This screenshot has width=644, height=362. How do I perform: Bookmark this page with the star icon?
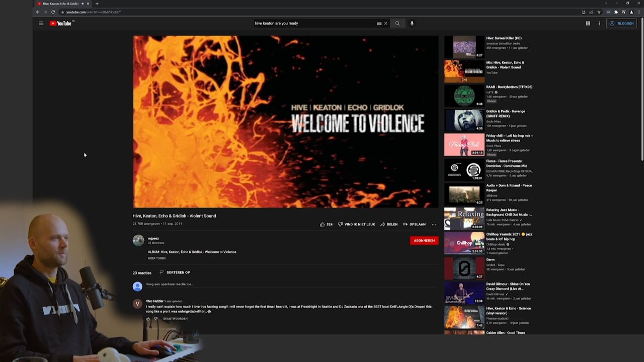pos(599,12)
